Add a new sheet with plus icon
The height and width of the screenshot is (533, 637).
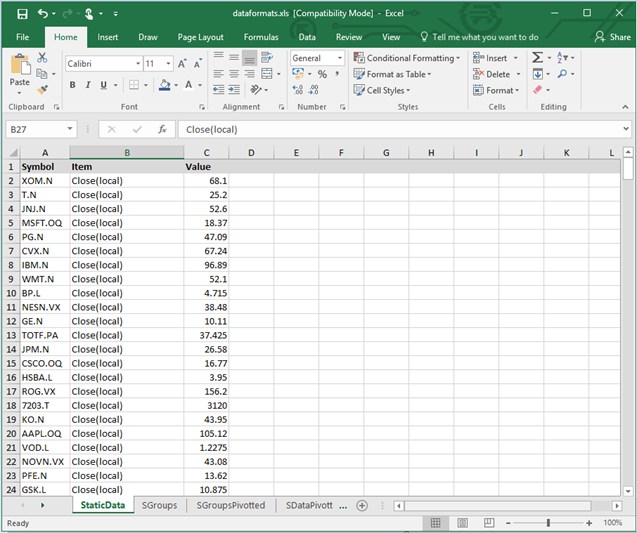(362, 506)
